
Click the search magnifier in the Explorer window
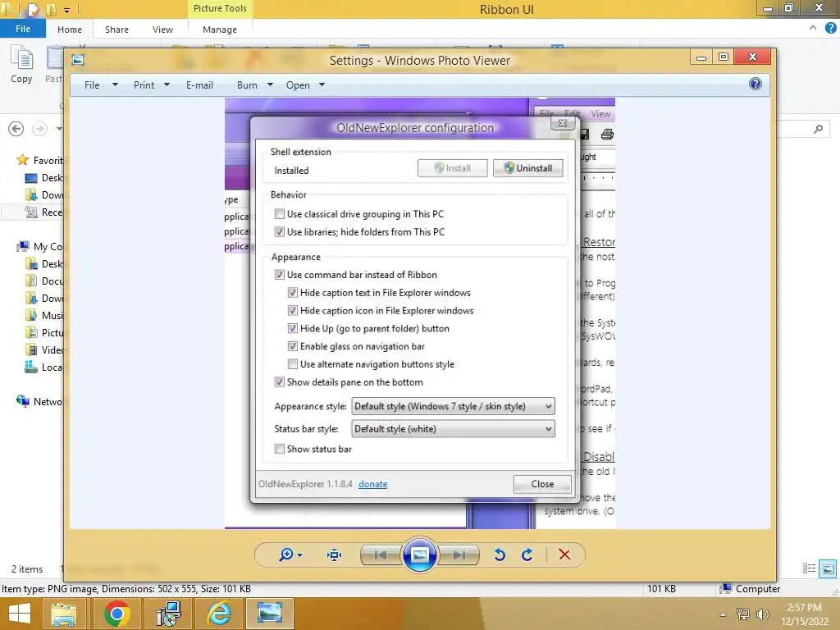coord(818,129)
